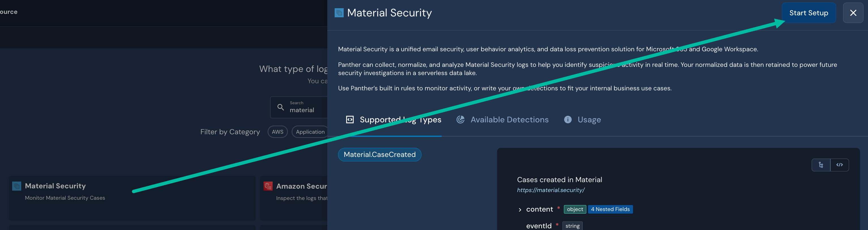Click the Available Detections tab icon
This screenshot has width=868, height=230.
point(460,120)
